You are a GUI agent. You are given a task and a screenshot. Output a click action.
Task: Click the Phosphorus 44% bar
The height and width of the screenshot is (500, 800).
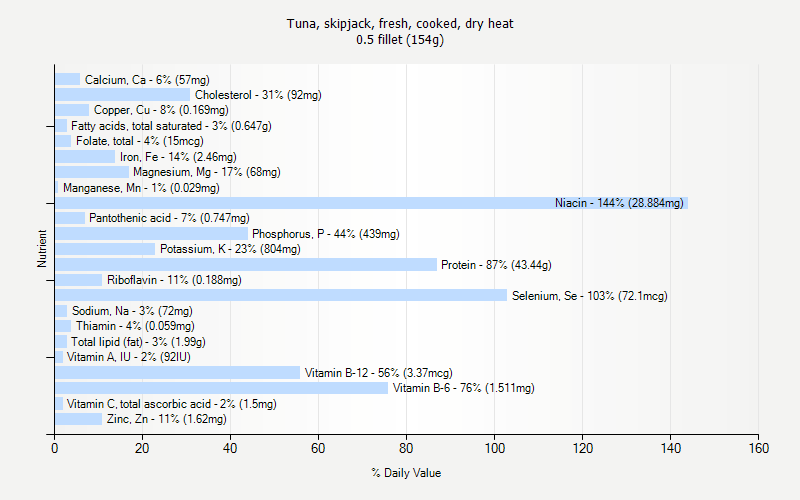point(150,234)
